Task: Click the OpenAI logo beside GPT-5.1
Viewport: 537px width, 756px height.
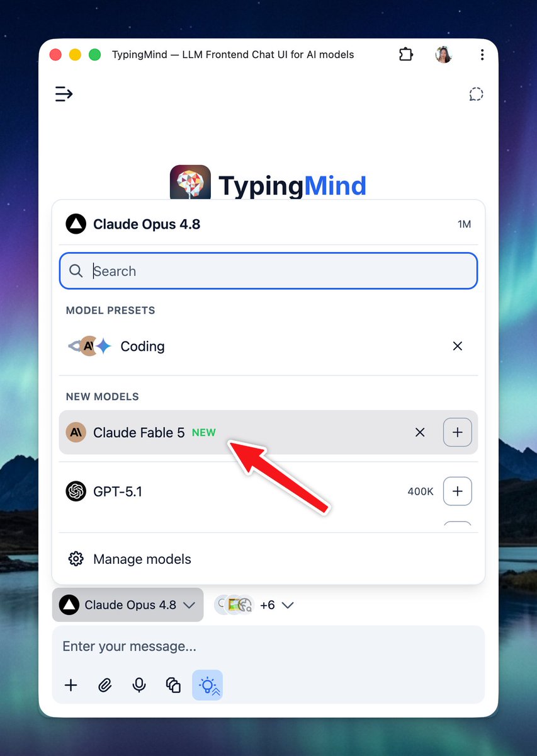Action: [76, 491]
